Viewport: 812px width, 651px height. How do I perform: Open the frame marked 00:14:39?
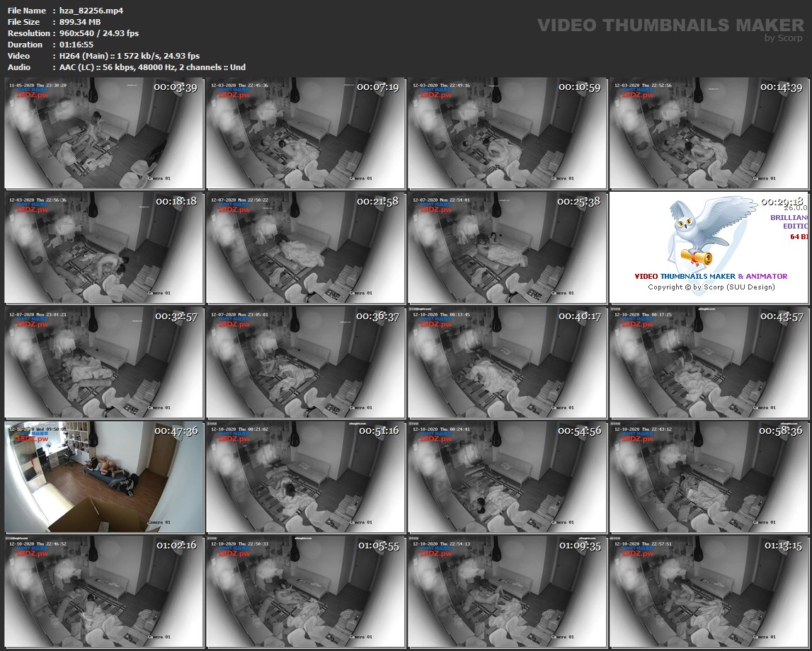pos(709,134)
